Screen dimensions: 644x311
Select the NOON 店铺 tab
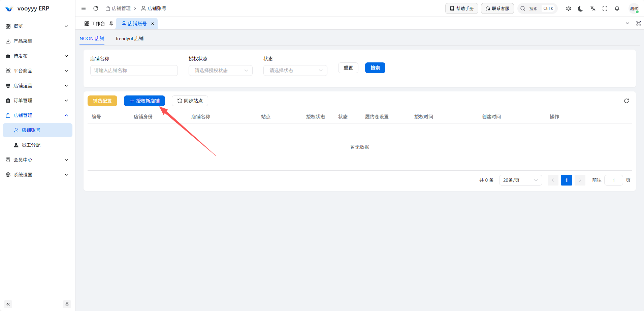(x=92, y=38)
